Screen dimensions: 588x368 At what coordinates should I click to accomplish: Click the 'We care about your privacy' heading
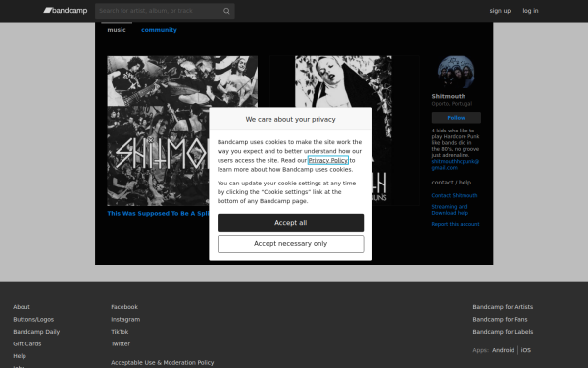point(291,119)
